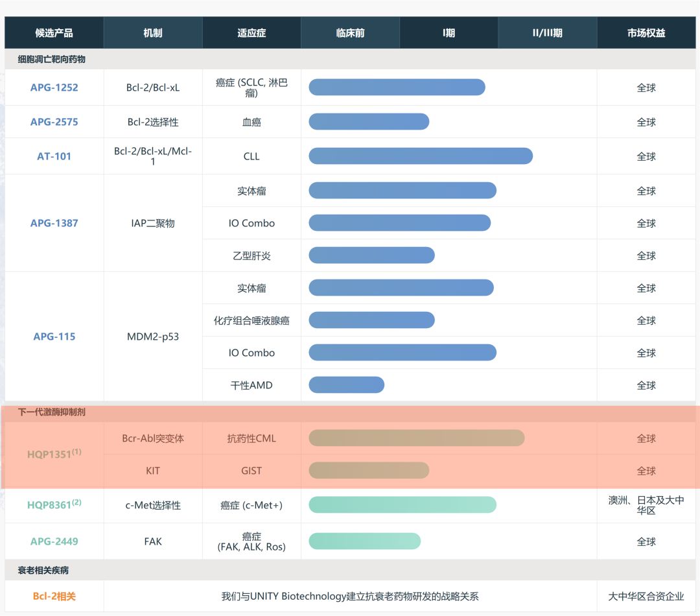This screenshot has width=700, height=616.
Task: Select the 市场权益 column header
Action: pos(646,32)
